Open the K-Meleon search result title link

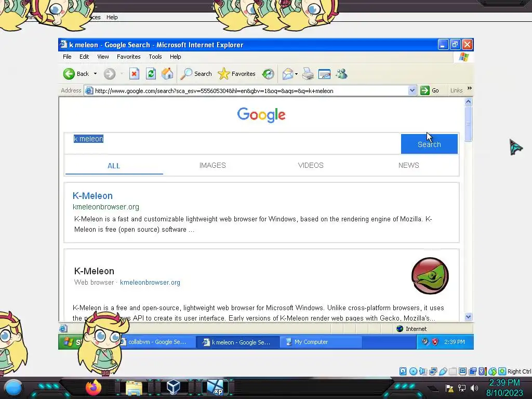click(92, 196)
